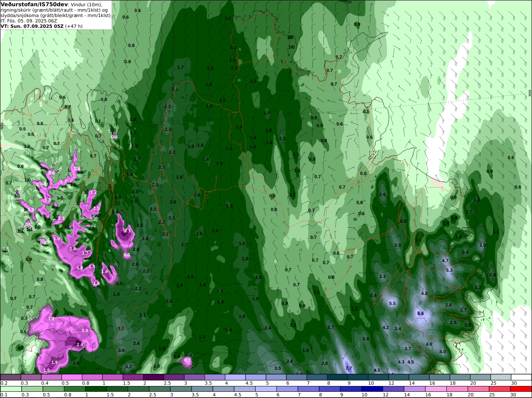Click the 5.3 precipitation value in the east
Image resolution: width=532 pixels, height=398 pixels.
click(x=449, y=270)
